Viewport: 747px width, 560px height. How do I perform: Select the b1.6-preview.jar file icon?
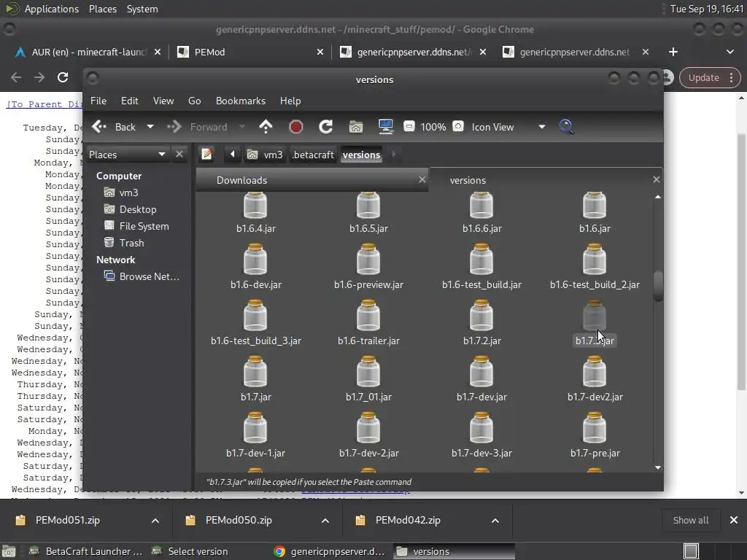click(x=368, y=260)
